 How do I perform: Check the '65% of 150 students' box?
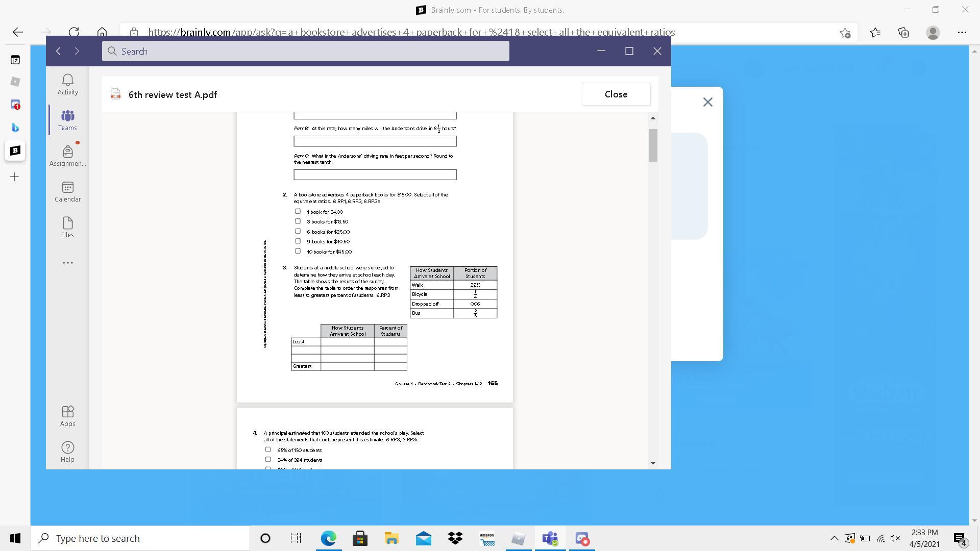268,449
